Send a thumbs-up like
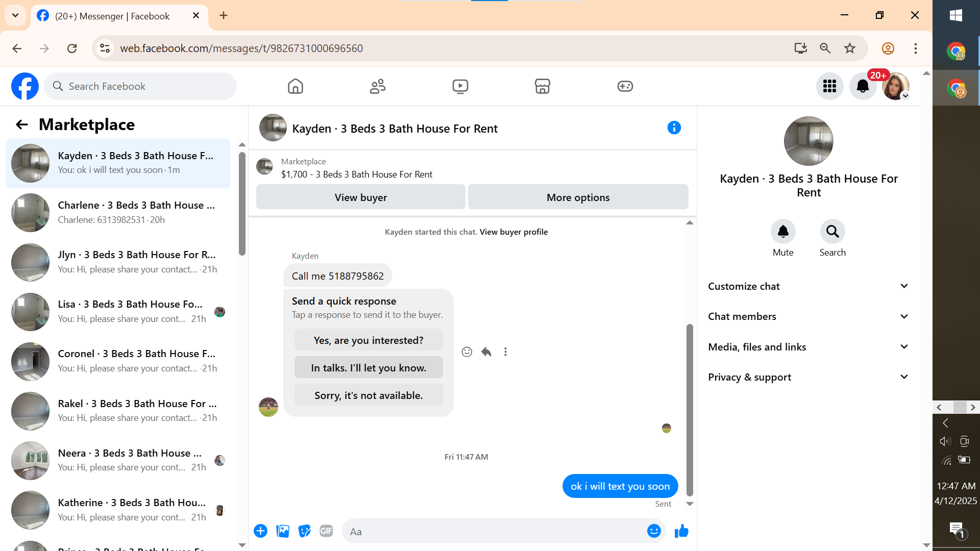The height and width of the screenshot is (551, 980). click(x=681, y=531)
